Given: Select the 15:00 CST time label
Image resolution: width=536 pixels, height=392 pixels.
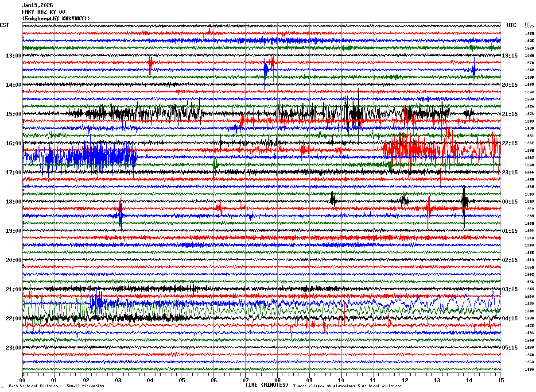Looking at the screenshot, I should coord(14,114).
